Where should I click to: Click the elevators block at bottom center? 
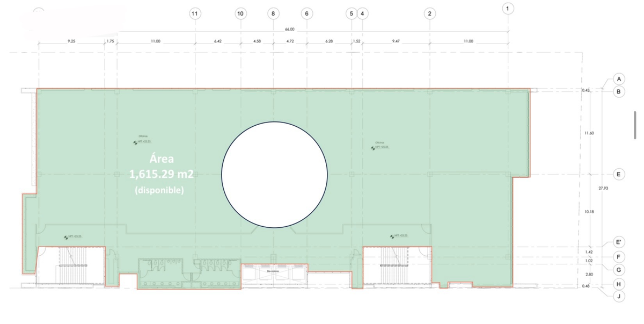coord(274,272)
